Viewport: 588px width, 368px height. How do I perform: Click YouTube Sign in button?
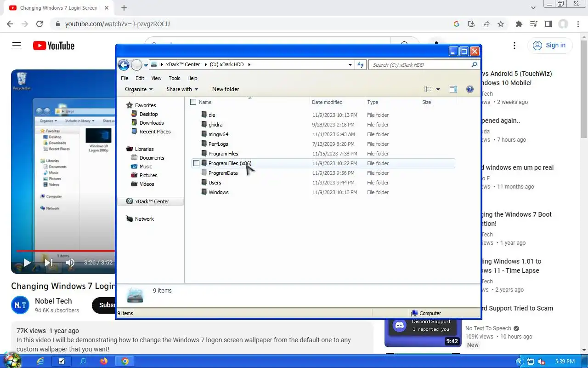pos(549,45)
